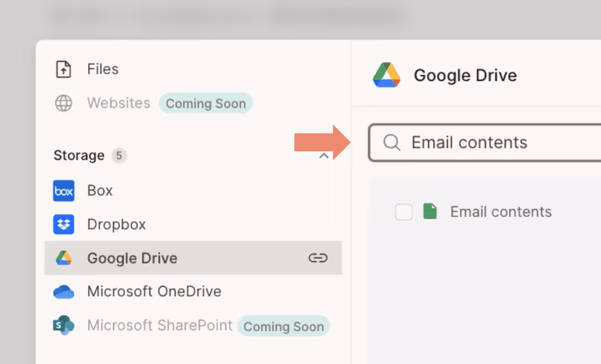Select Microsoft SharePoint entry
Image resolution: width=601 pixels, height=364 pixels.
tap(160, 325)
